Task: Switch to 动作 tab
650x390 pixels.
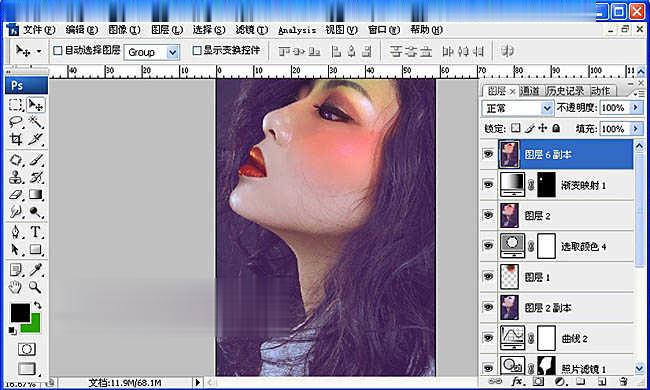Action: (x=600, y=91)
